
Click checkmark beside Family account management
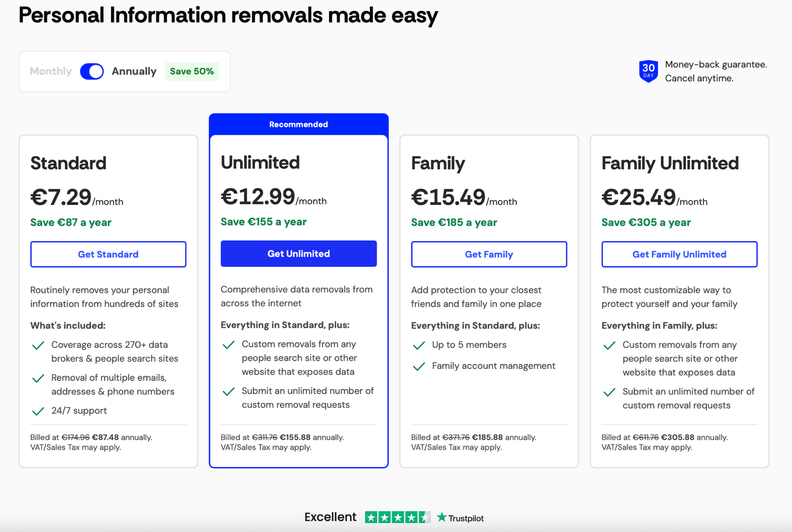[x=419, y=367]
